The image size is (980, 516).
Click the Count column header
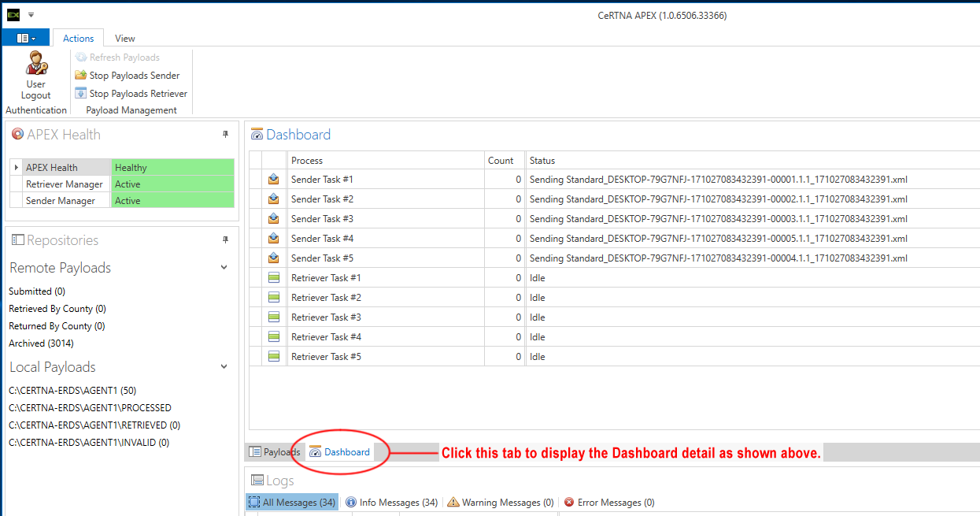(x=501, y=161)
